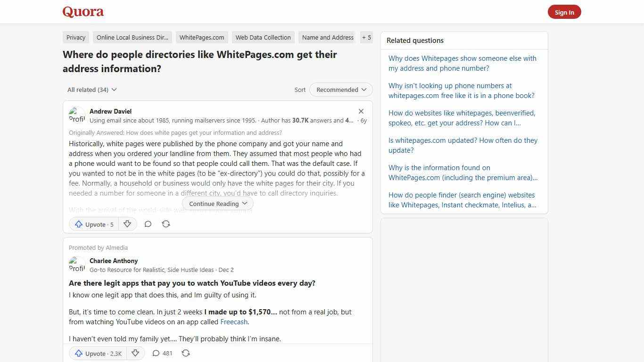This screenshot has height=362, width=644.
Task: Expand the answer with Continue Reading
Action: [x=217, y=203]
